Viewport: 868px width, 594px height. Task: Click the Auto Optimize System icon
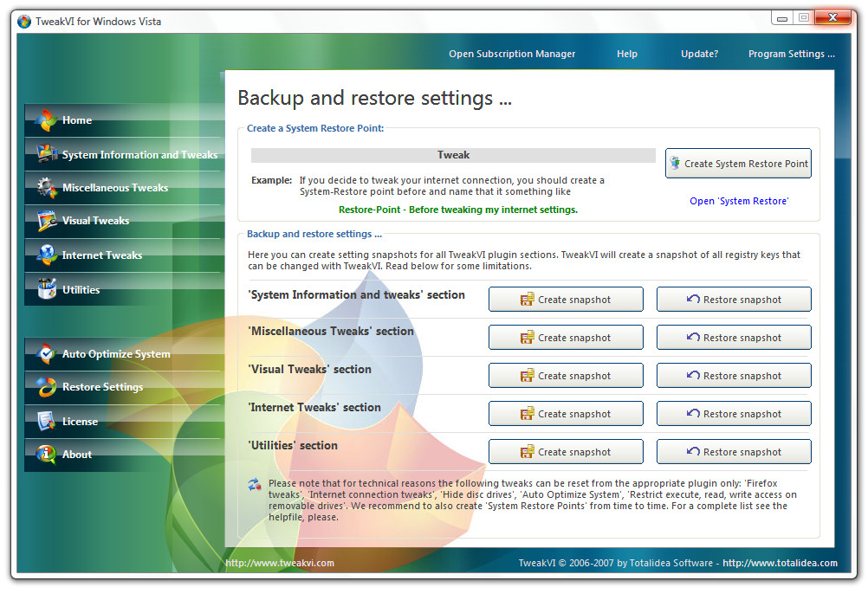46,354
